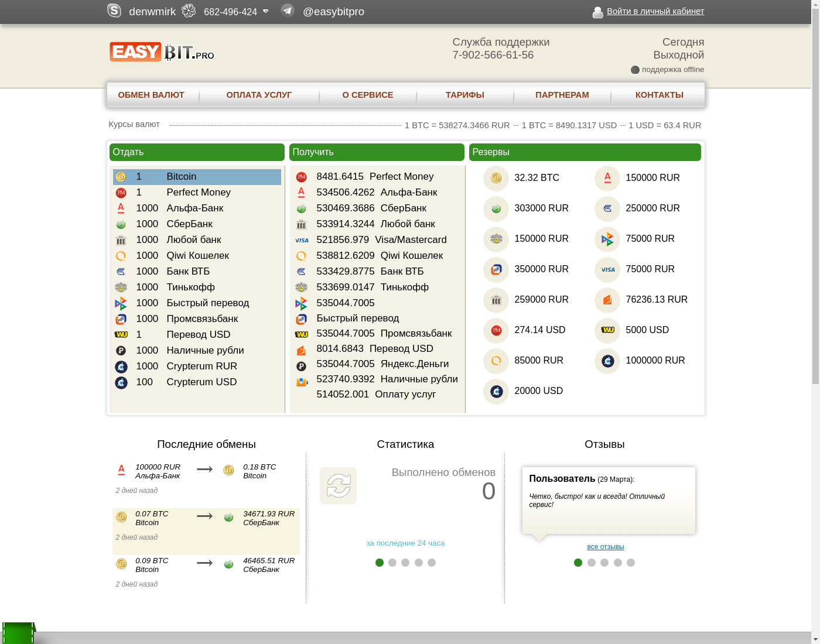This screenshot has width=820, height=644.
Task: Click the reserve icon beside 1000000 RUR
Action: click(607, 361)
